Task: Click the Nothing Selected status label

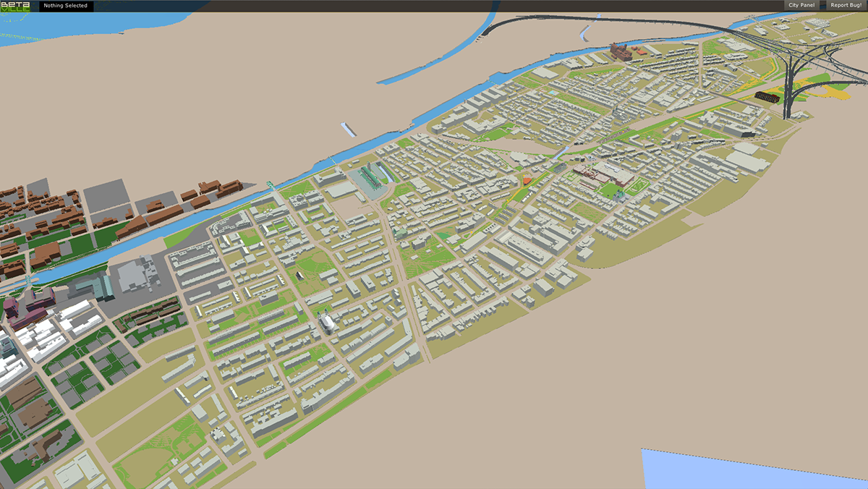Action: (x=65, y=6)
